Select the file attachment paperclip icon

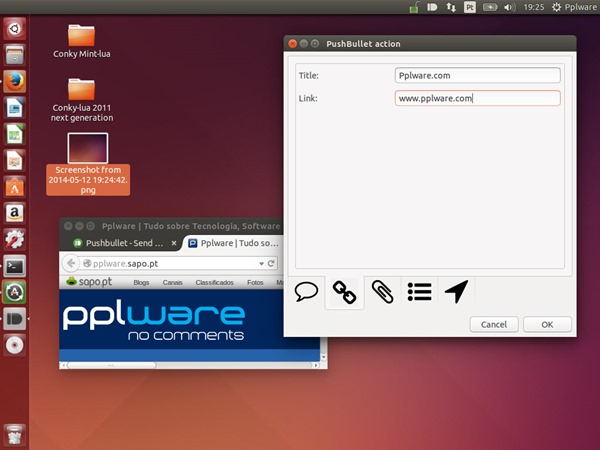point(382,292)
